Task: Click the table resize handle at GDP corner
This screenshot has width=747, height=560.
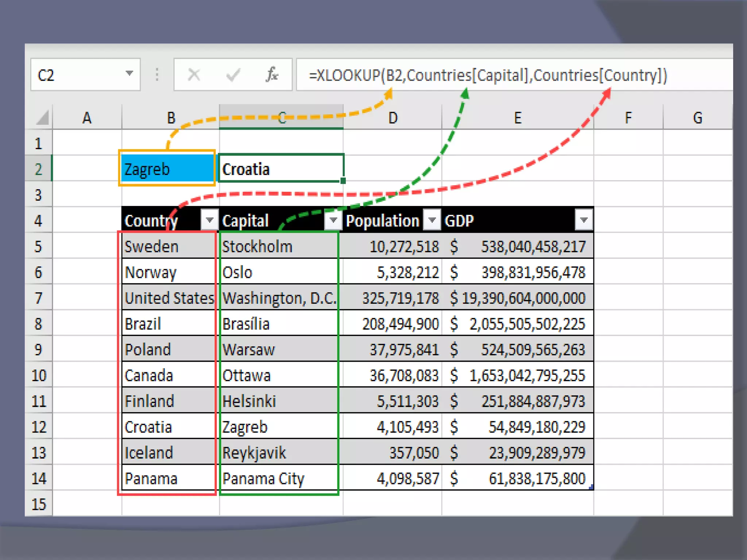Action: click(591, 487)
